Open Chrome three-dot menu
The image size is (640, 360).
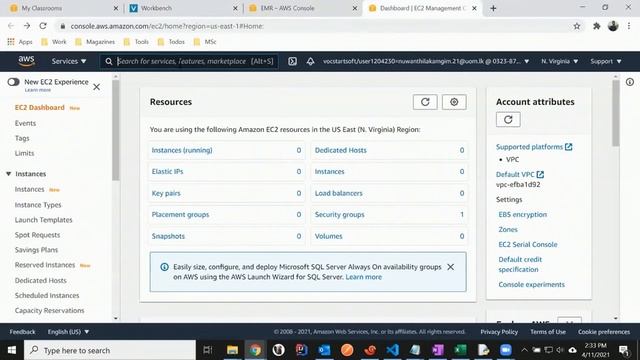click(629, 26)
